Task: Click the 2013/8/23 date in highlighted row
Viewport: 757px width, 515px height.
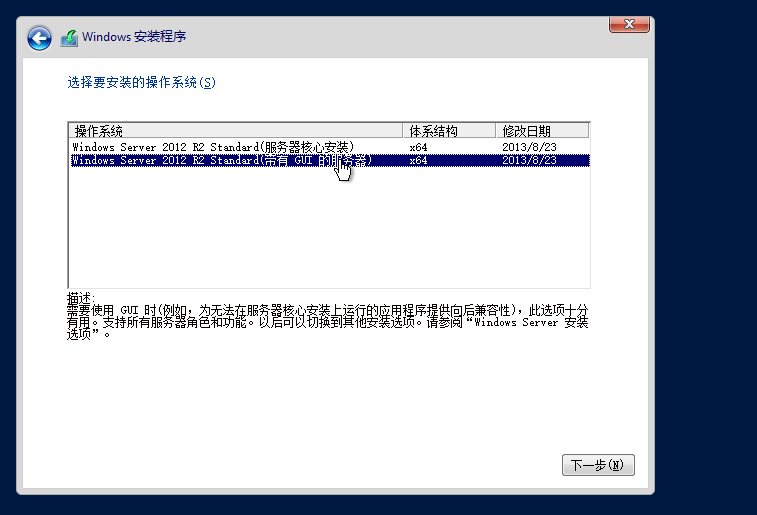Action: pos(529,160)
